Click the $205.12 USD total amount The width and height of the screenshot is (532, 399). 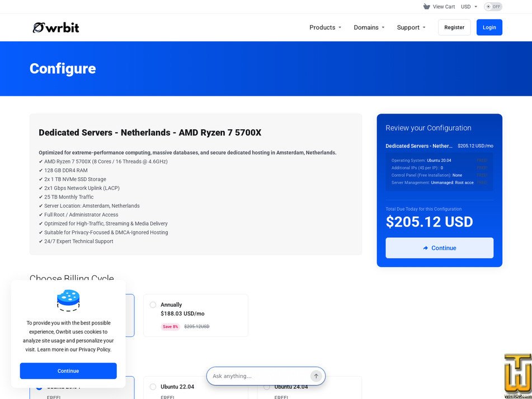click(x=429, y=222)
